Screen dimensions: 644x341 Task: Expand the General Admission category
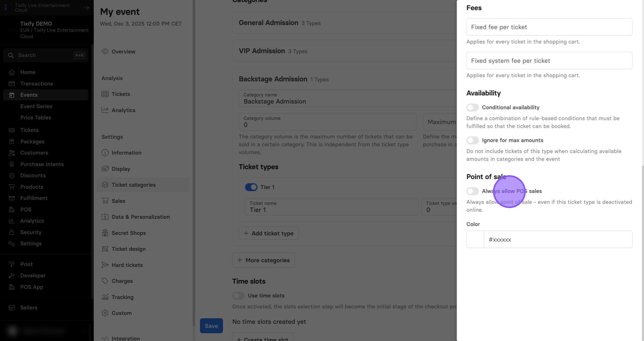[344, 23]
